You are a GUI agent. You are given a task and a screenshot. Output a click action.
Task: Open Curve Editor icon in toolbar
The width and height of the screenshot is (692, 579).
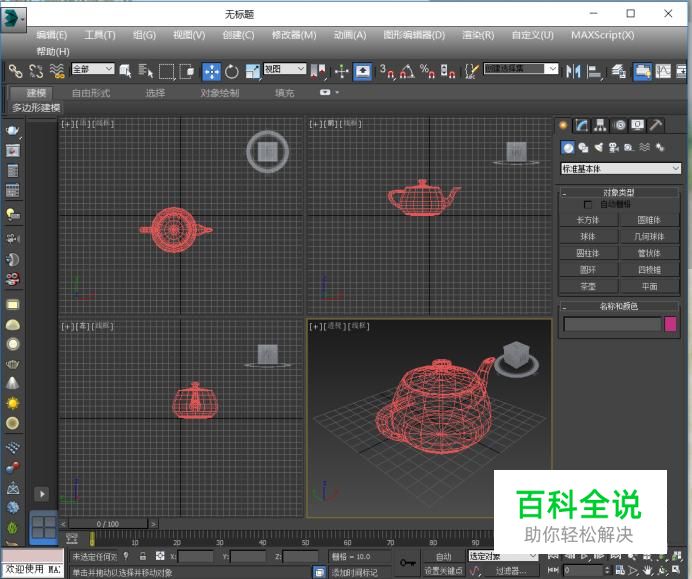663,71
